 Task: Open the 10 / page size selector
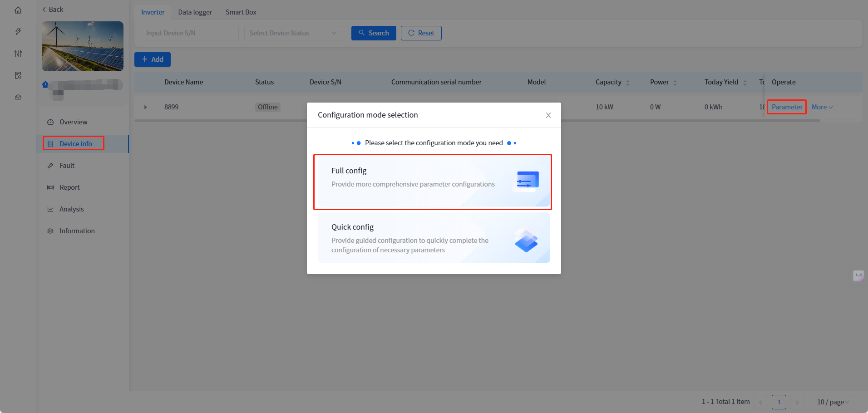(833, 402)
